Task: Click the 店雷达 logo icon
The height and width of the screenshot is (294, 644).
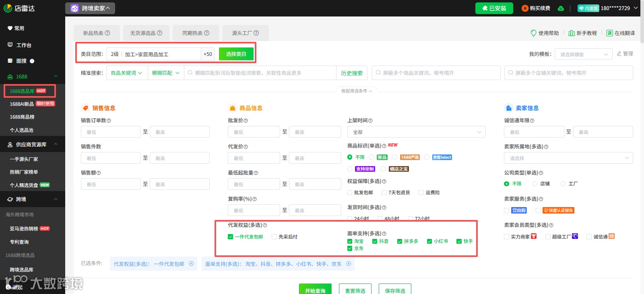Action: pos(8,8)
